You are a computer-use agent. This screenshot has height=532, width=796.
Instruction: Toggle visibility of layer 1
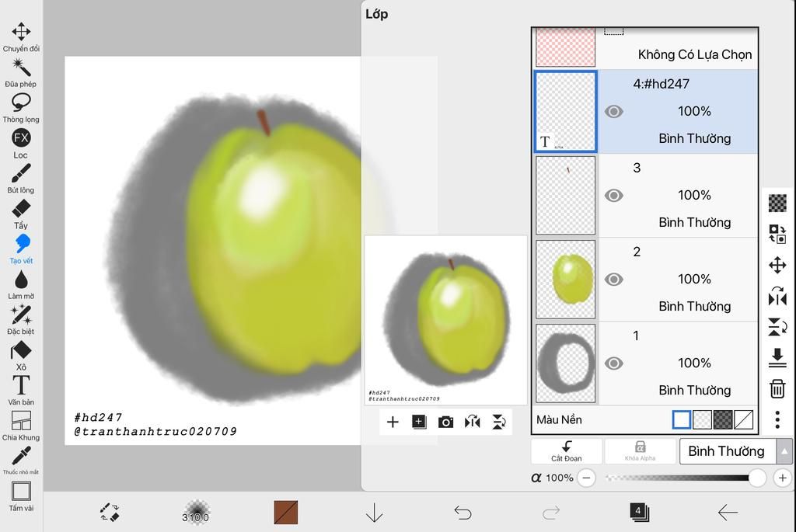click(x=614, y=363)
